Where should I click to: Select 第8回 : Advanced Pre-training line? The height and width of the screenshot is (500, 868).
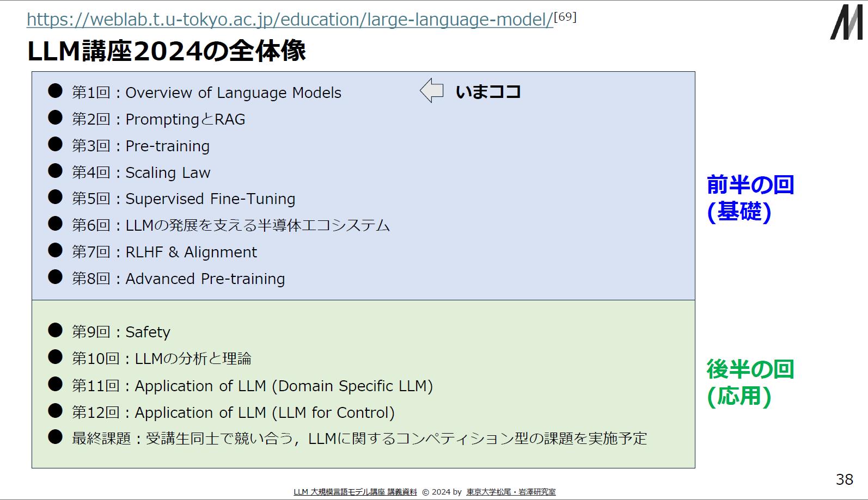point(179,279)
